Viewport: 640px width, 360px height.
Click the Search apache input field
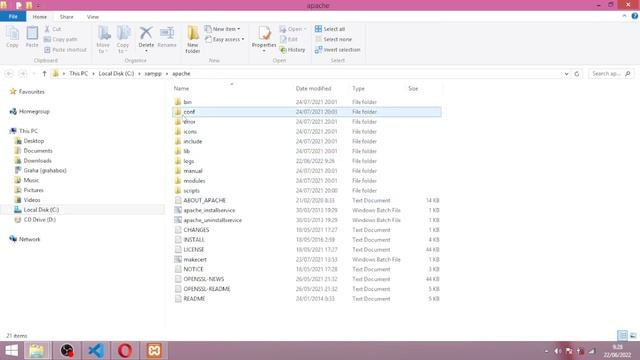pos(611,74)
